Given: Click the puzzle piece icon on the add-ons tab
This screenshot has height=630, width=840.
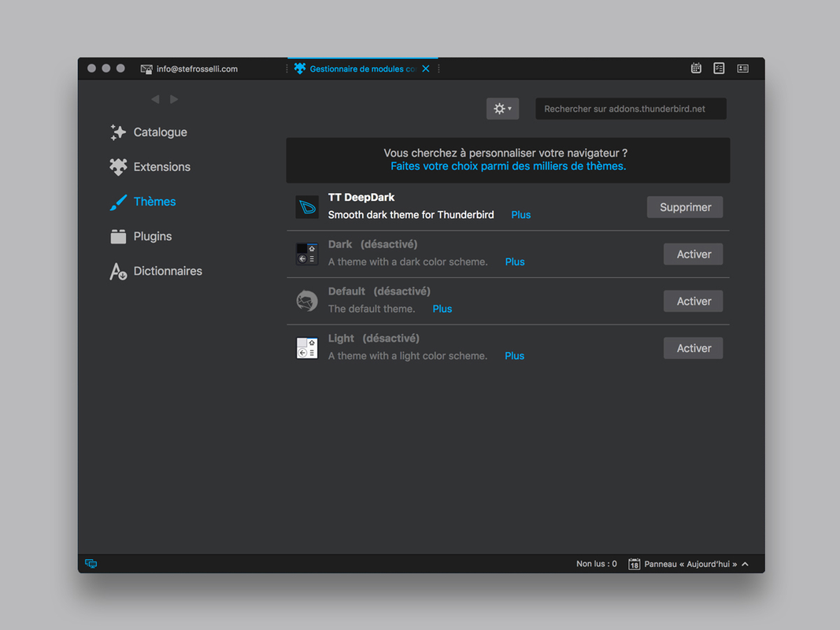Looking at the screenshot, I should [300, 69].
